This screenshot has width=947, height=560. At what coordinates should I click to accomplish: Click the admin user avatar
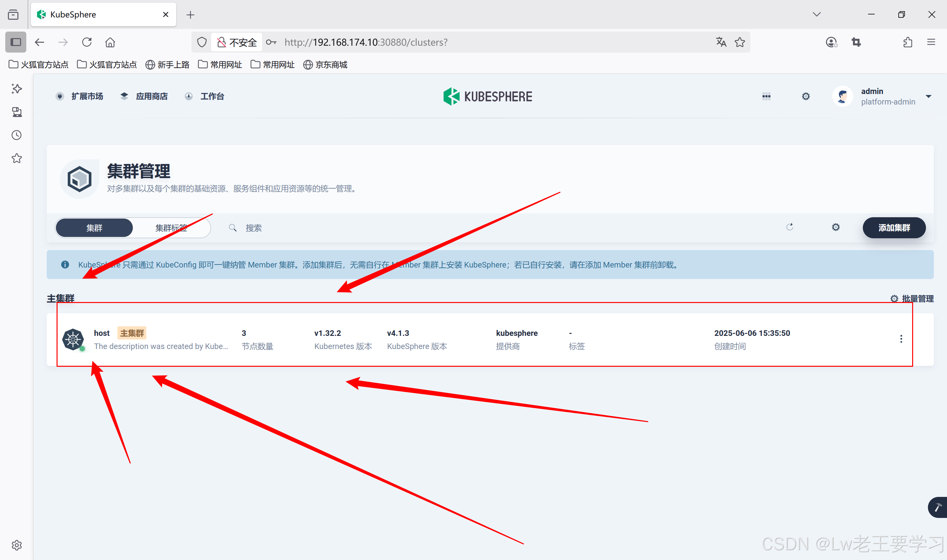pyautogui.click(x=842, y=97)
